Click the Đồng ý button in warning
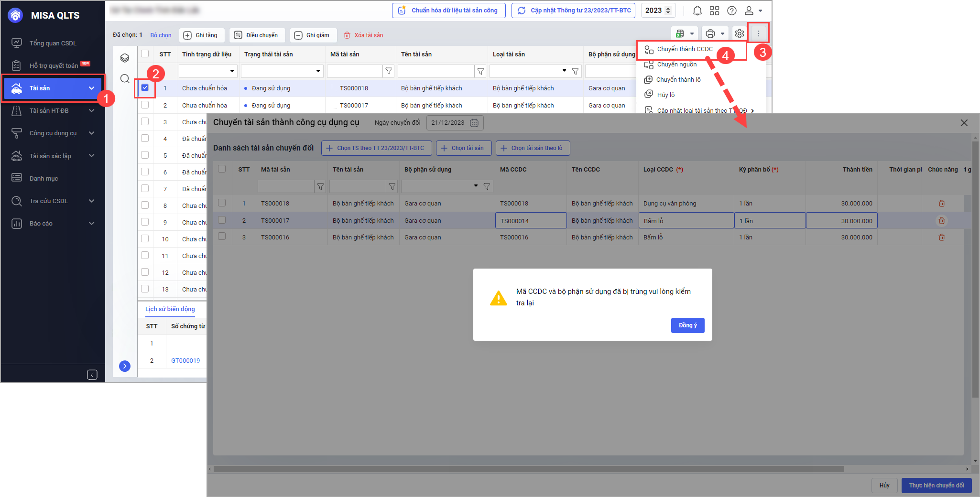Viewport: 980px width, 497px height. (687, 325)
